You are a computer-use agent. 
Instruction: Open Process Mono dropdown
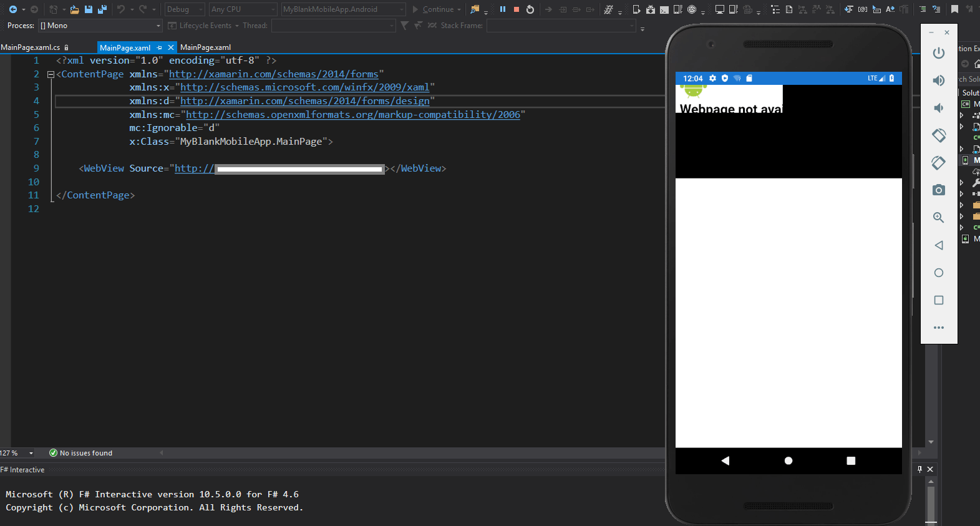coord(100,26)
